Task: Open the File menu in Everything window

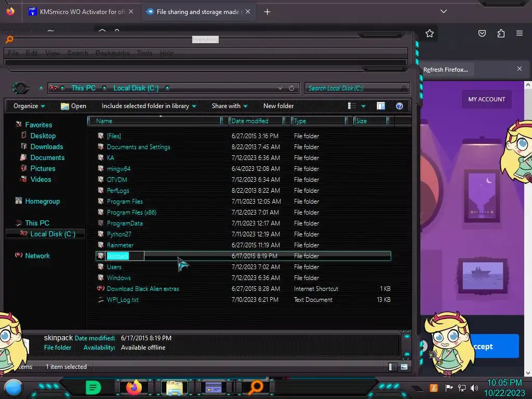Action: (13, 53)
